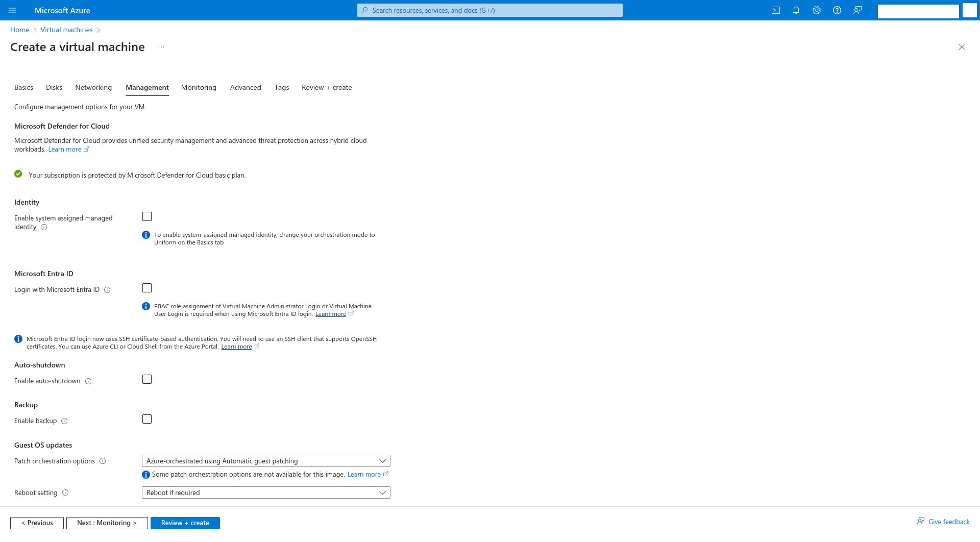Viewport: 980px width, 542px height.
Task: Click the search magnifier icon in the top bar
Action: (x=364, y=10)
